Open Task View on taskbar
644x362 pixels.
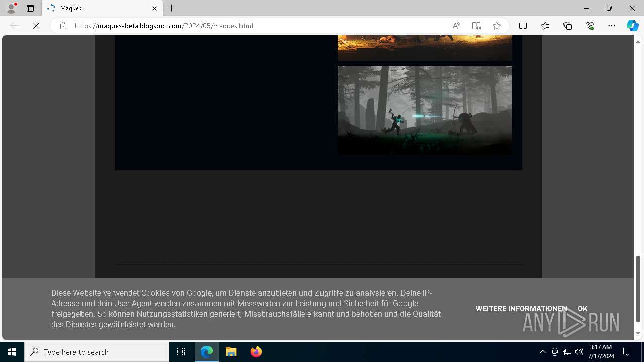click(x=181, y=352)
